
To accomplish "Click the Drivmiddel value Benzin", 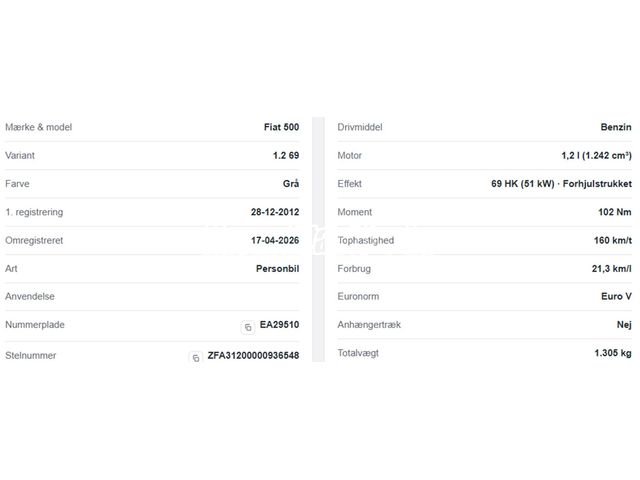I will [616, 127].
